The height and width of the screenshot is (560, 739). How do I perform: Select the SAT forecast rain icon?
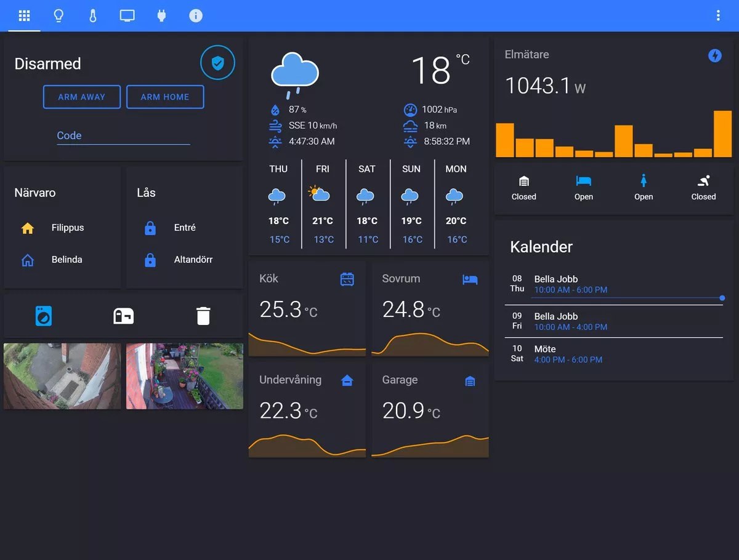pyautogui.click(x=366, y=196)
